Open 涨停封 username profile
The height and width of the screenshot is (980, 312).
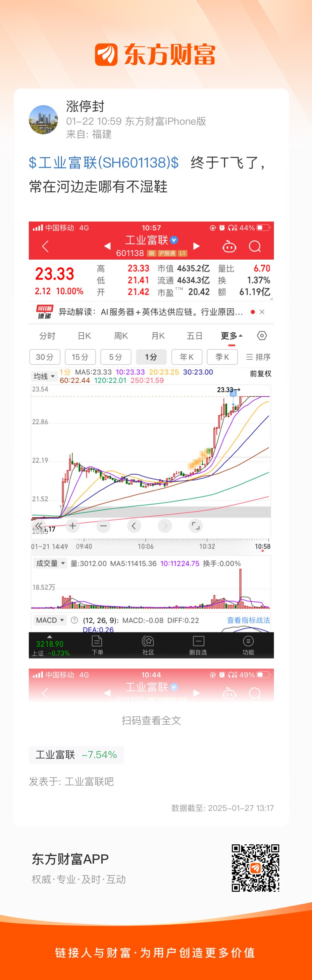pos(85,106)
